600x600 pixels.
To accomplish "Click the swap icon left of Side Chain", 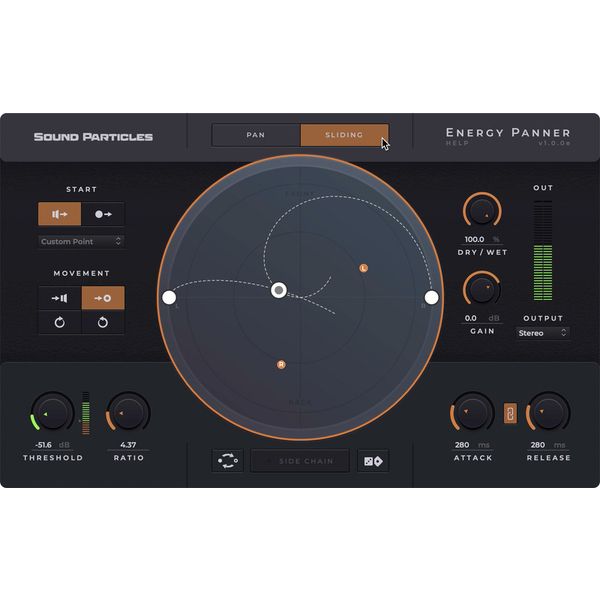I will 227,460.
